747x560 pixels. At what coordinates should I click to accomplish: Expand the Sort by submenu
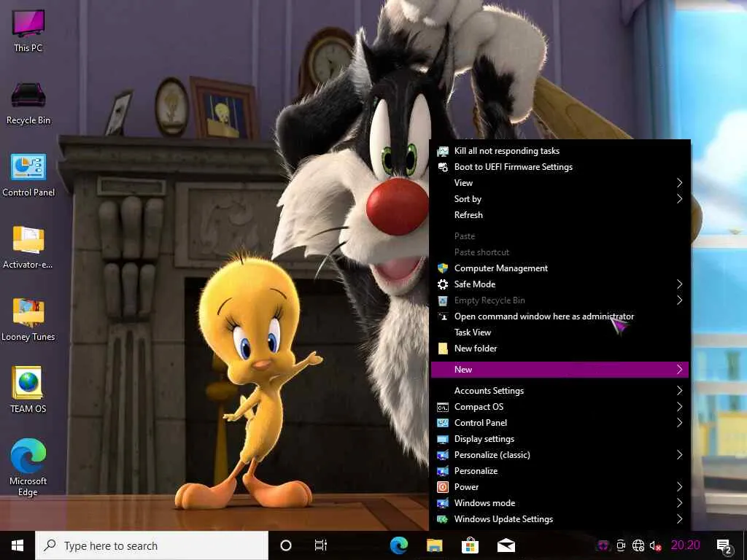560,199
